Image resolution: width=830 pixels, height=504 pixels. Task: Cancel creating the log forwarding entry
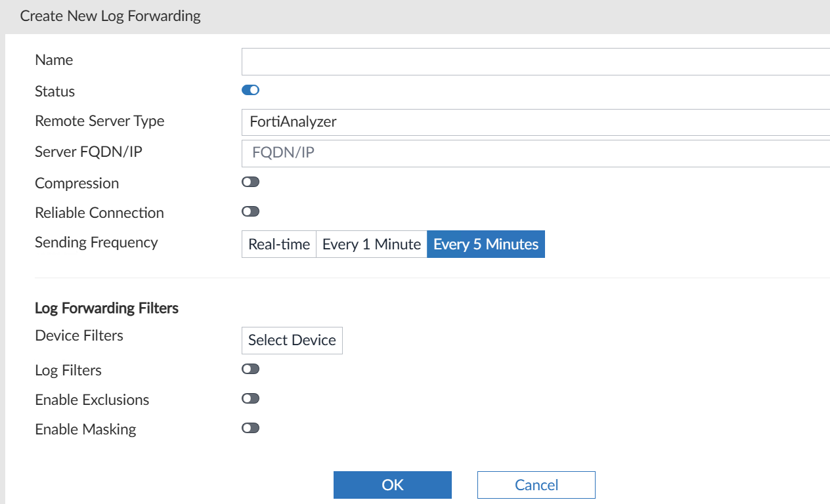coord(536,484)
